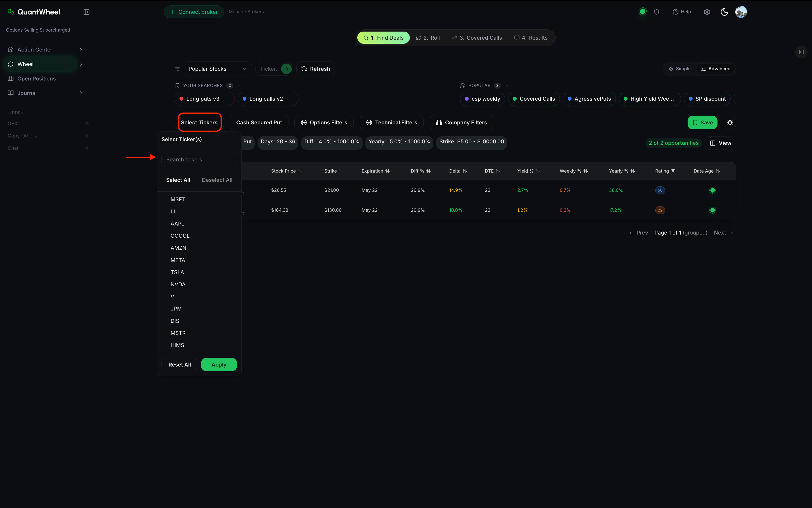
Task: Open Popular Stocks dropdown
Action: point(217,69)
